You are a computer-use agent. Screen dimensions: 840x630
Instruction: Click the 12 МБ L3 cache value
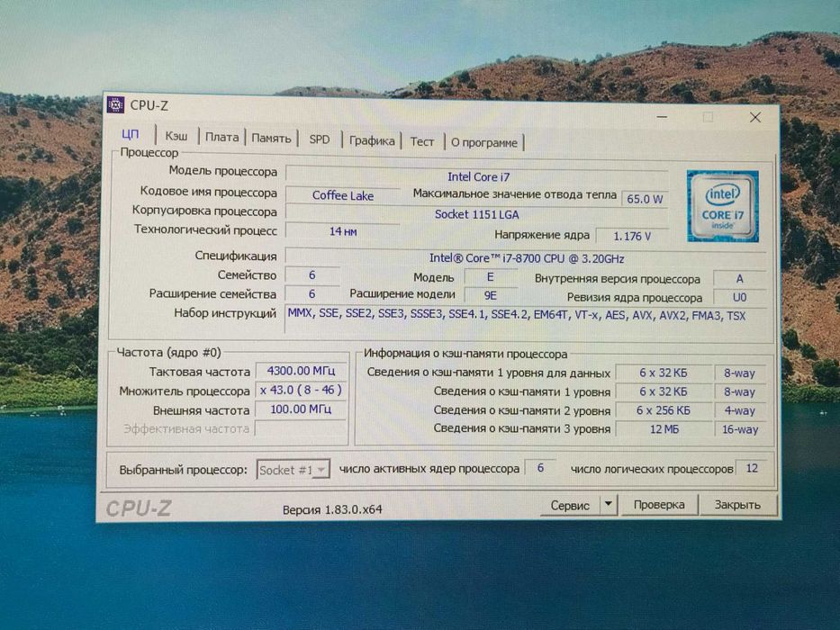664,429
